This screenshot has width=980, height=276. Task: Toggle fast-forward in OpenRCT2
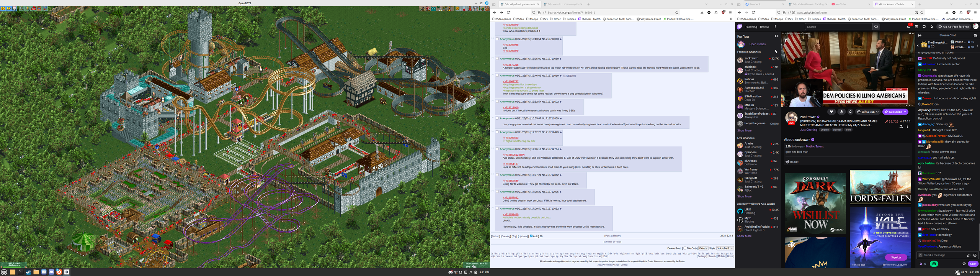click(x=8, y=8)
